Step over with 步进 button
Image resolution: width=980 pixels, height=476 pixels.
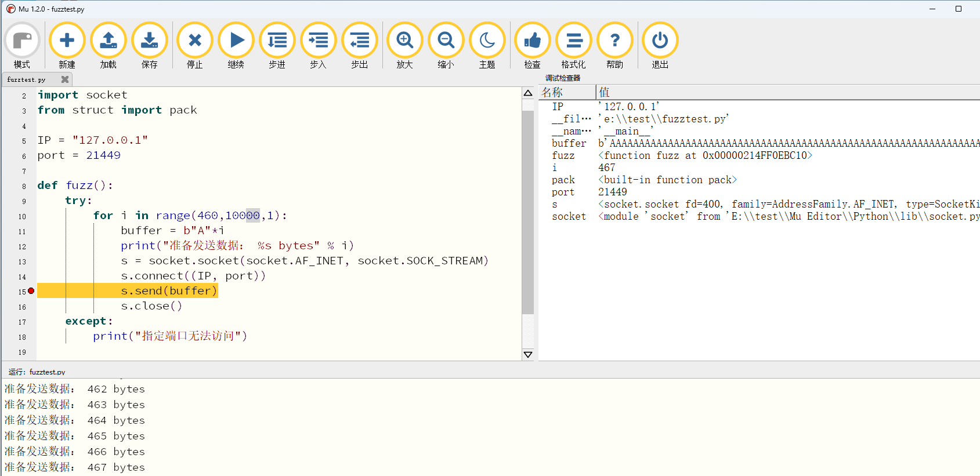point(277,46)
